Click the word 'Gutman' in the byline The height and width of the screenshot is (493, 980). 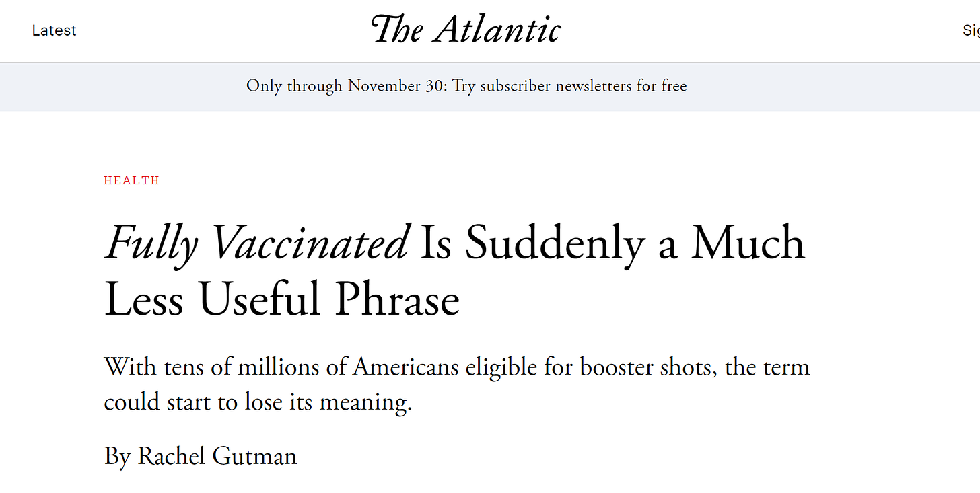point(254,456)
